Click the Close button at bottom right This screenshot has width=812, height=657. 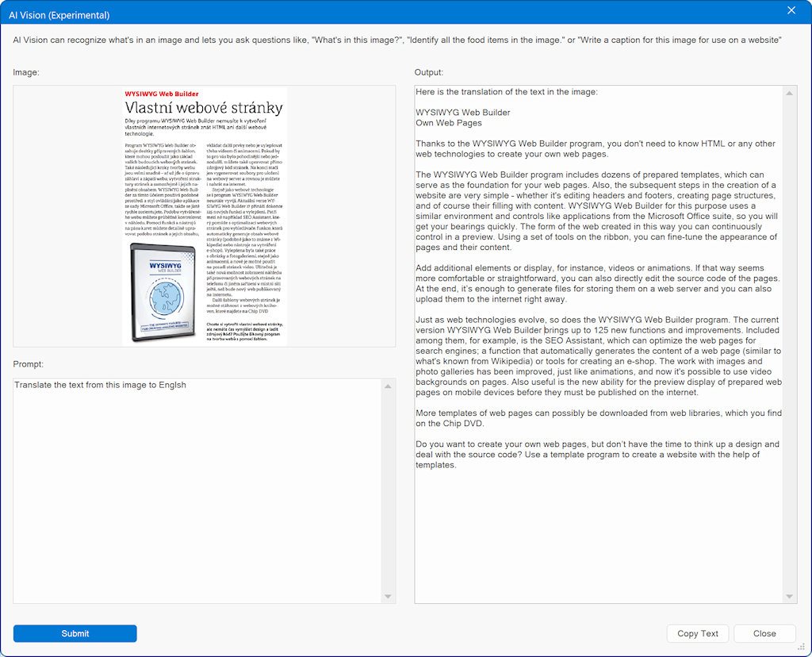764,633
